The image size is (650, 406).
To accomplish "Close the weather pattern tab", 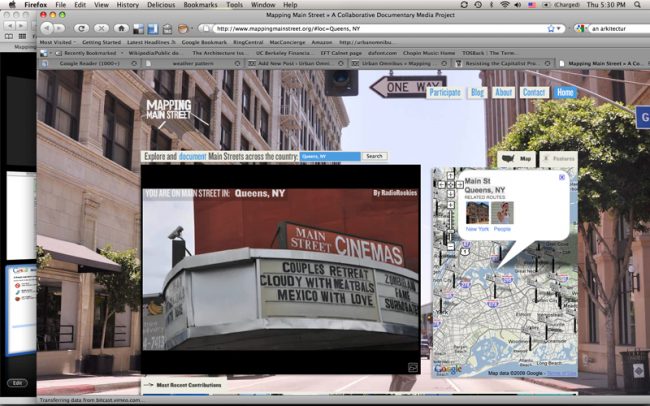I will click(x=237, y=63).
